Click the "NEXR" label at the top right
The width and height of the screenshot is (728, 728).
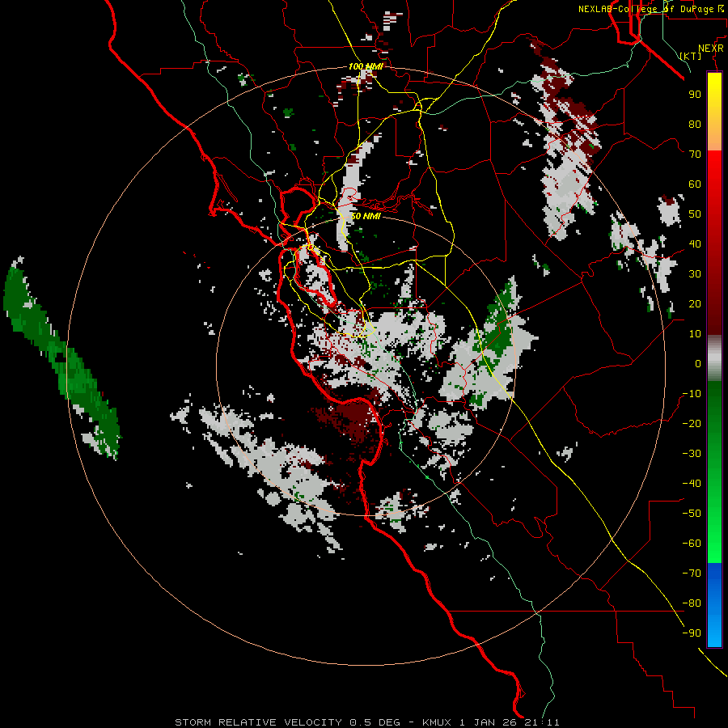711,49
